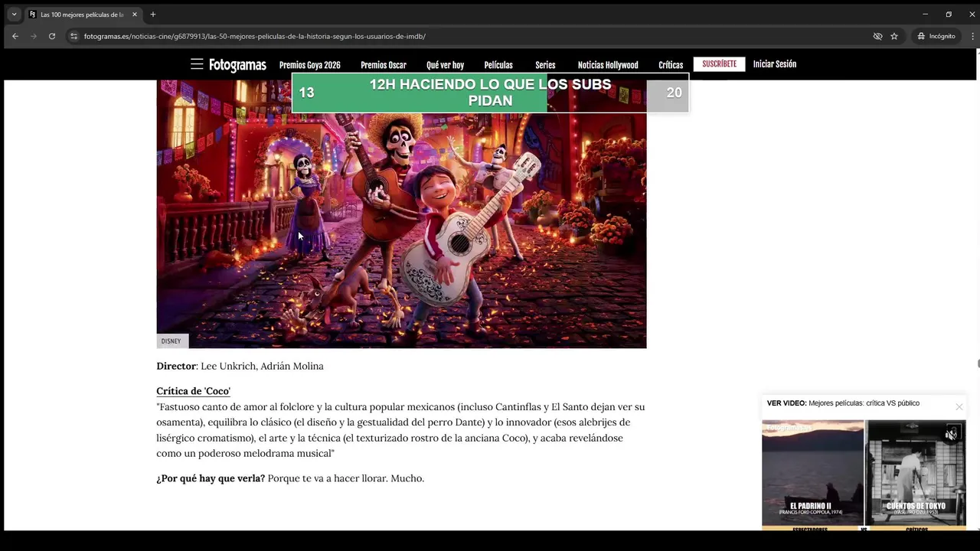Open Noticias Hollywood section
980x551 pixels.
point(608,65)
